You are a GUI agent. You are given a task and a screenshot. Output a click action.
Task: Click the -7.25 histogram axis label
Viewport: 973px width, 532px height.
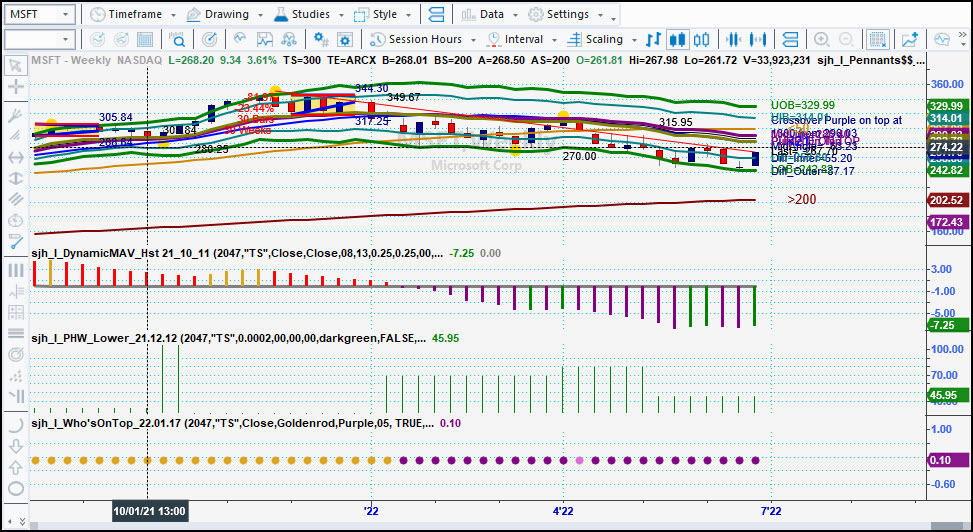tap(947, 325)
